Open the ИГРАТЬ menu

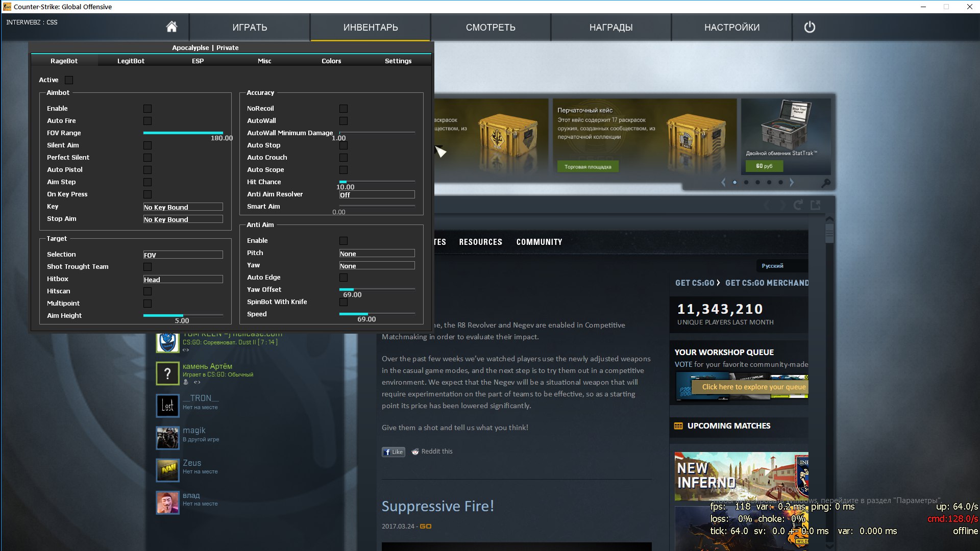pyautogui.click(x=250, y=27)
